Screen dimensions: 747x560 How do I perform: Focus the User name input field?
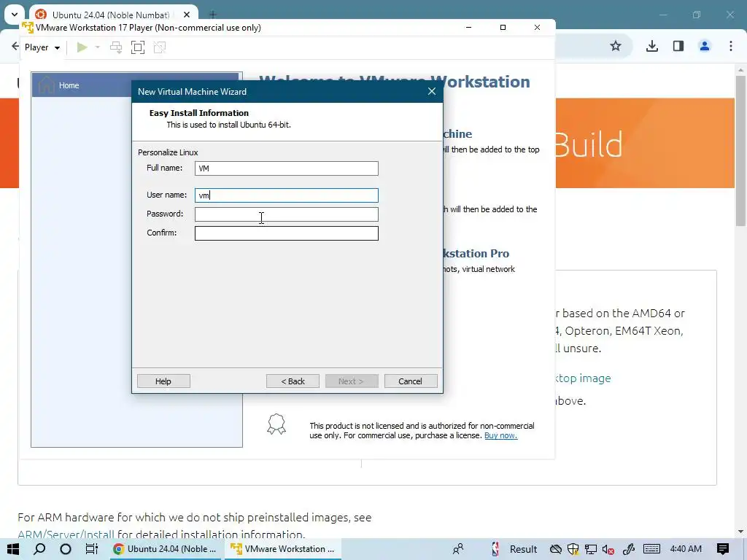point(286,195)
